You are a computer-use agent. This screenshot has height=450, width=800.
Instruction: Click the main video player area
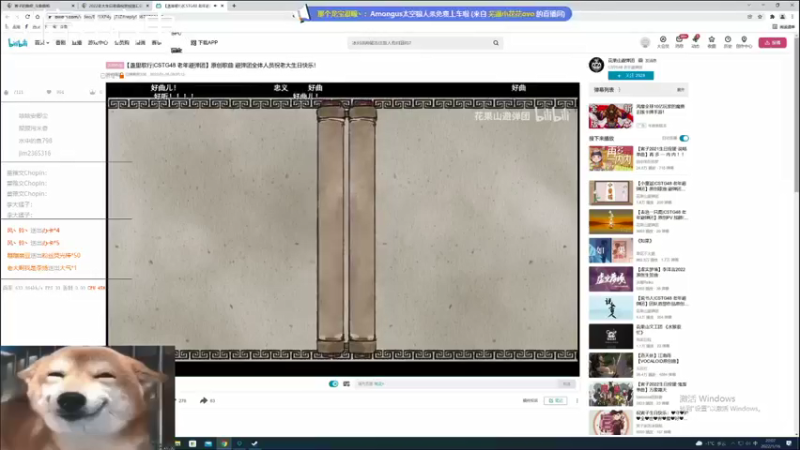click(x=343, y=229)
